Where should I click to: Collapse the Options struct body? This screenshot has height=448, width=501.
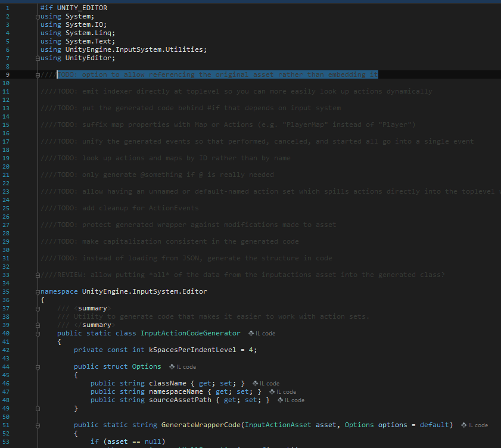pos(38,366)
